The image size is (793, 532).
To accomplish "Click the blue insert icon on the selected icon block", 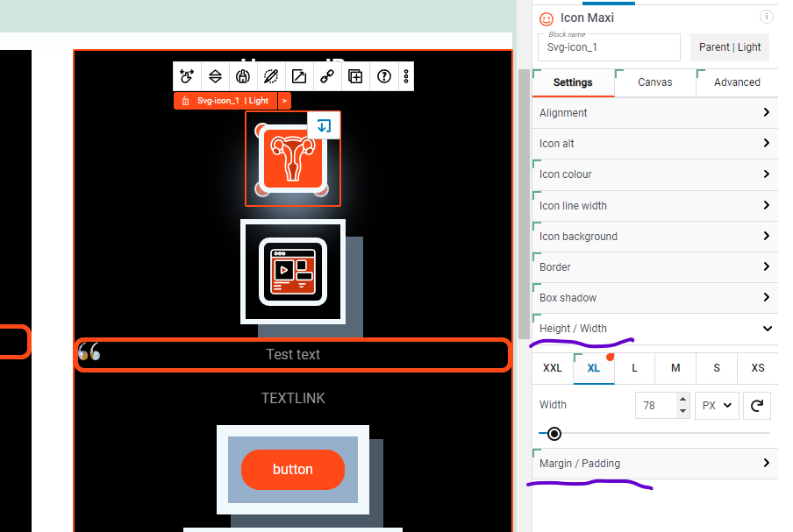I will click(324, 125).
